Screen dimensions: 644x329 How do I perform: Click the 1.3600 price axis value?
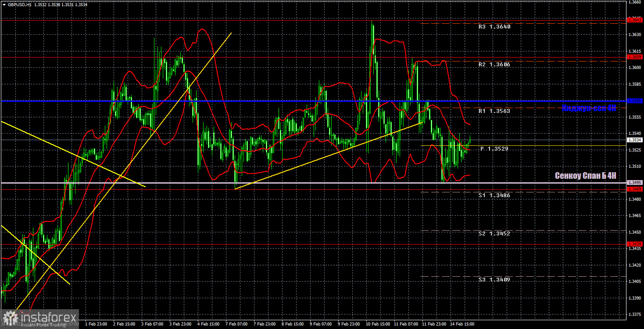click(635, 67)
